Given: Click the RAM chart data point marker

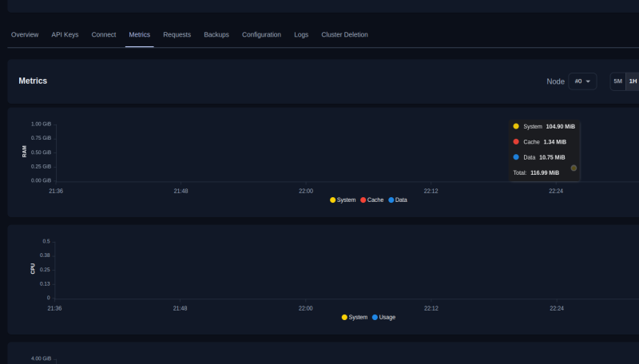Looking at the screenshot, I should (574, 168).
